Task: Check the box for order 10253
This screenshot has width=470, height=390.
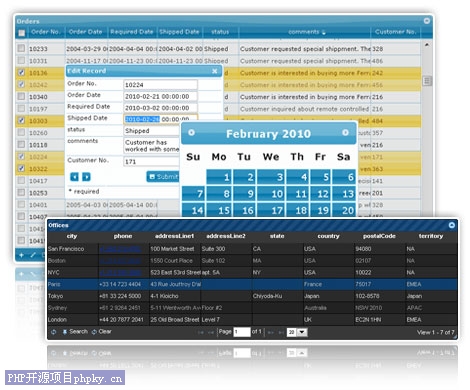Action: [x=21, y=192]
